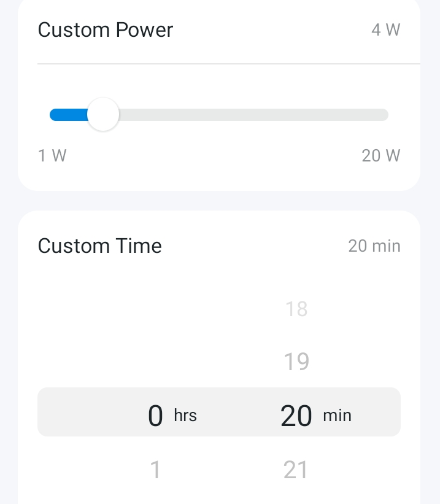Click the 1 W minimum label
The height and width of the screenshot is (504, 440).
point(52,155)
